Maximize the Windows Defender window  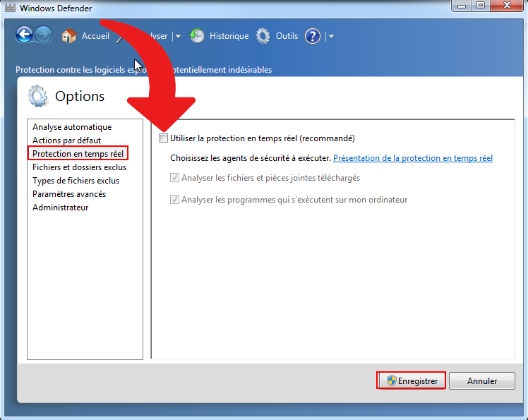(481, 6)
